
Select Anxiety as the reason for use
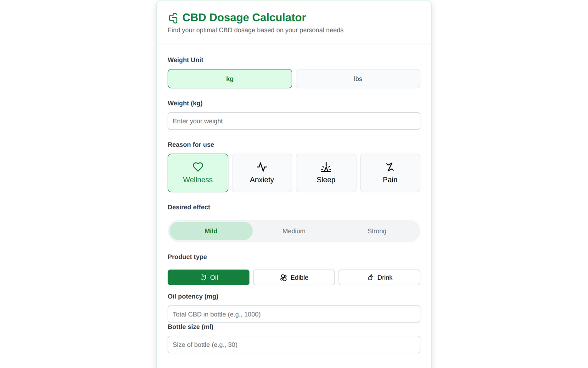[262, 173]
